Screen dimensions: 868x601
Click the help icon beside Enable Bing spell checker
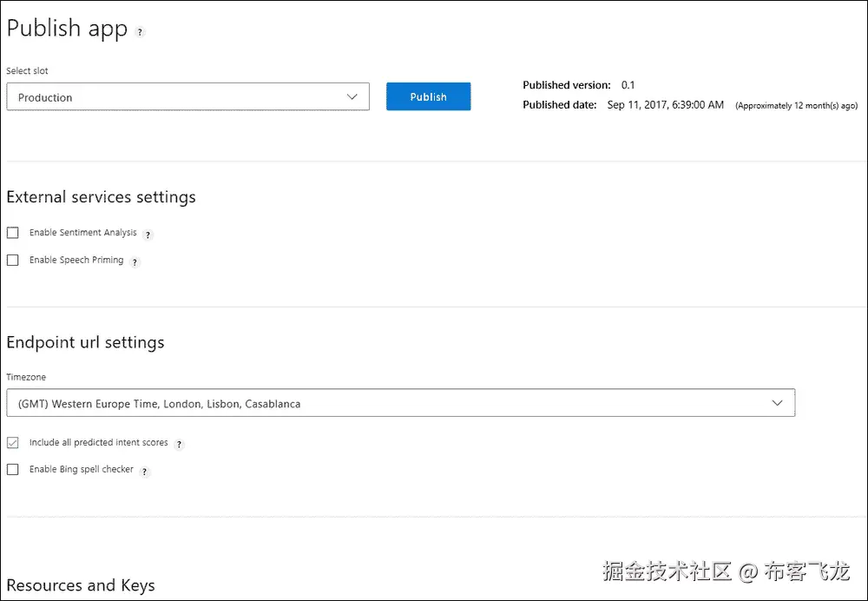145,471
